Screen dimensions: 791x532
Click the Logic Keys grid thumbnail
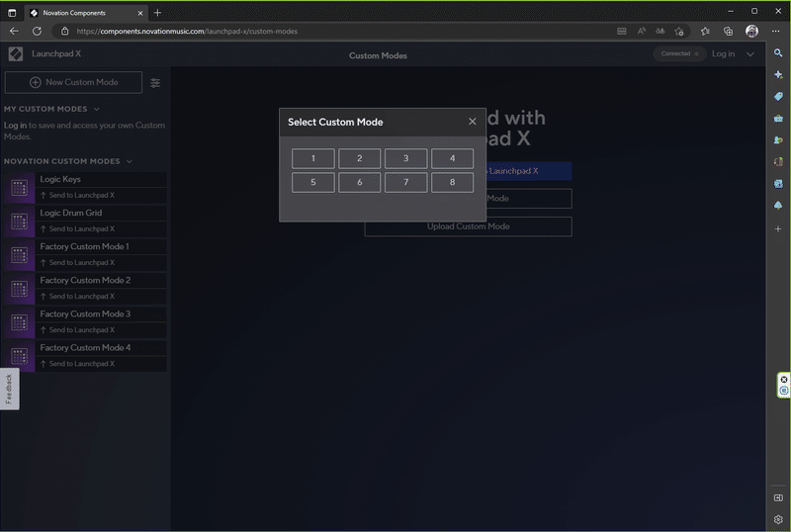tap(20, 188)
